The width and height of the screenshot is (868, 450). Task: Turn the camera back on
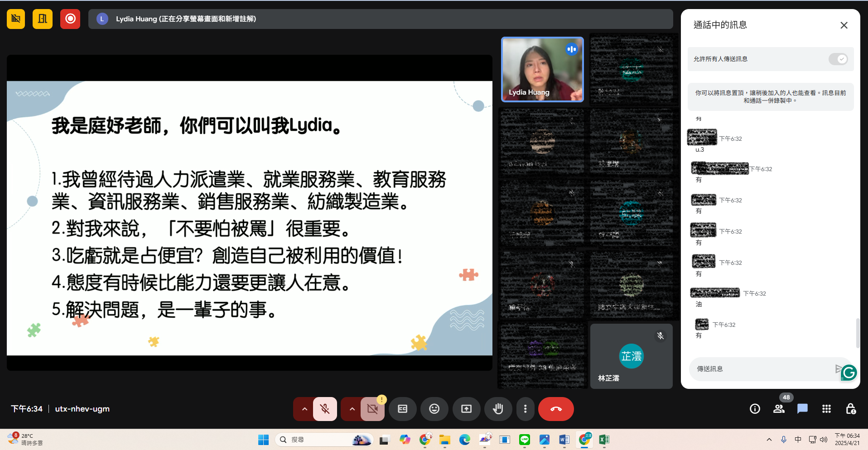point(372,409)
